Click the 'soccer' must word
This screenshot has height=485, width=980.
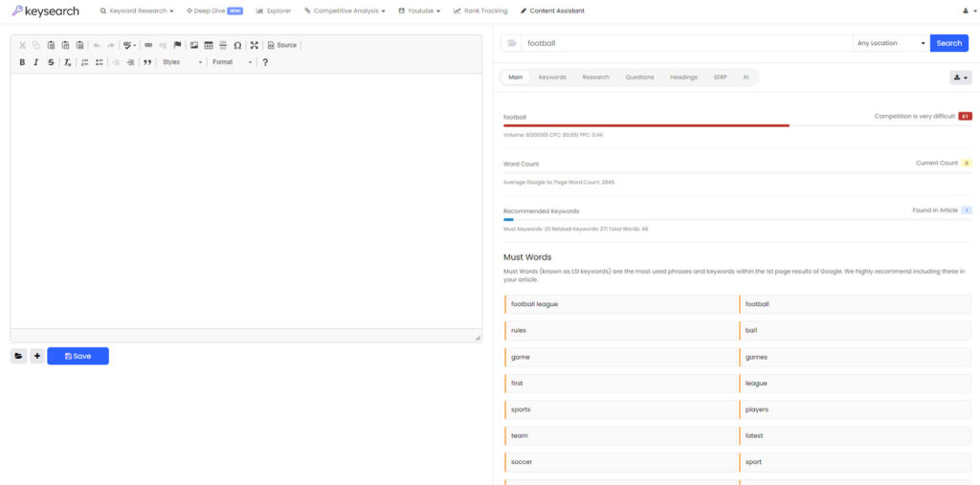[x=620, y=462]
